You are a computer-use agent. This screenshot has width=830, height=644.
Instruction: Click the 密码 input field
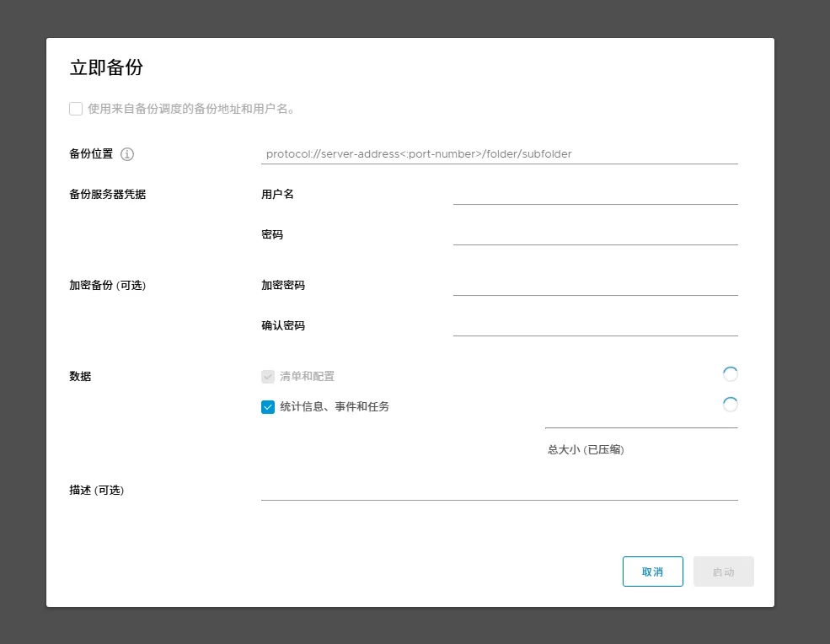[x=596, y=234]
